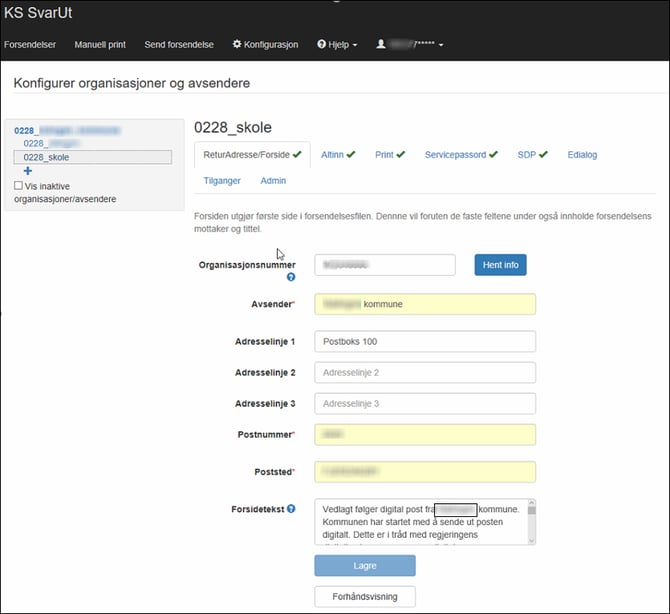The width and height of the screenshot is (670, 614).
Task: Click help icon next to Forsidetekst
Action: coord(291,509)
